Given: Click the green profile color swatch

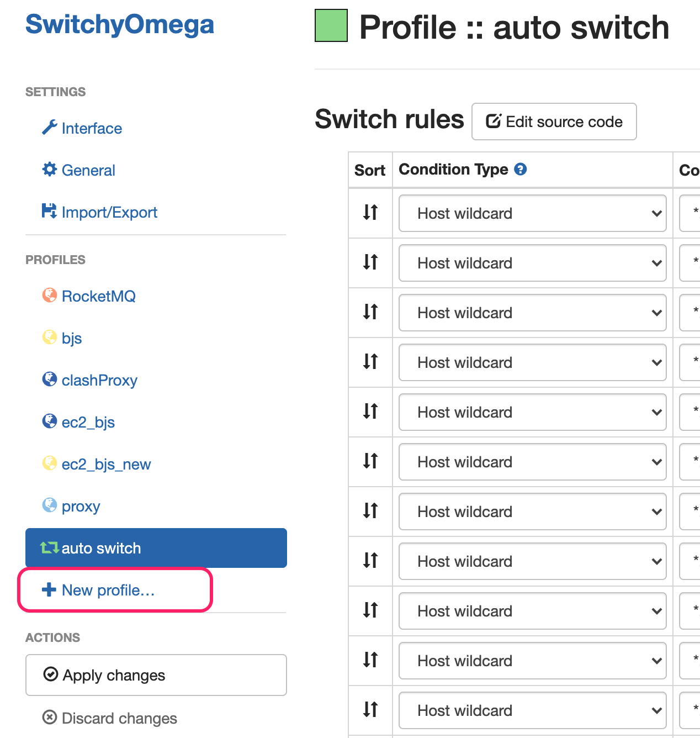Looking at the screenshot, I should coord(331,25).
